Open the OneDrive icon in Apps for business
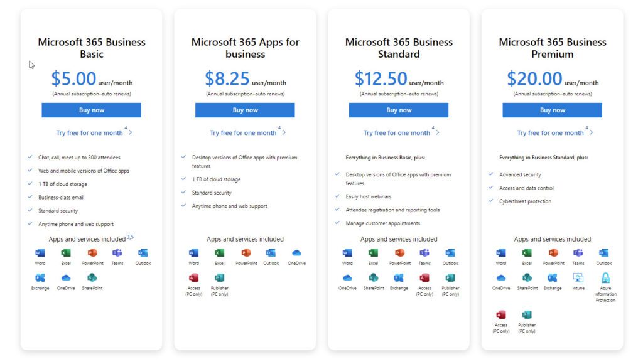The image size is (643, 364). point(296,253)
